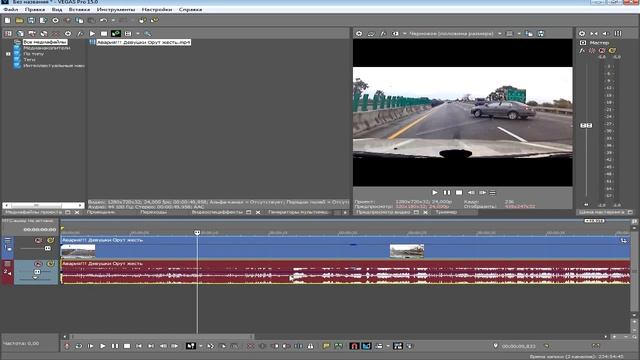
Task: Open video output FX in preview toolbar
Action: coord(383,33)
